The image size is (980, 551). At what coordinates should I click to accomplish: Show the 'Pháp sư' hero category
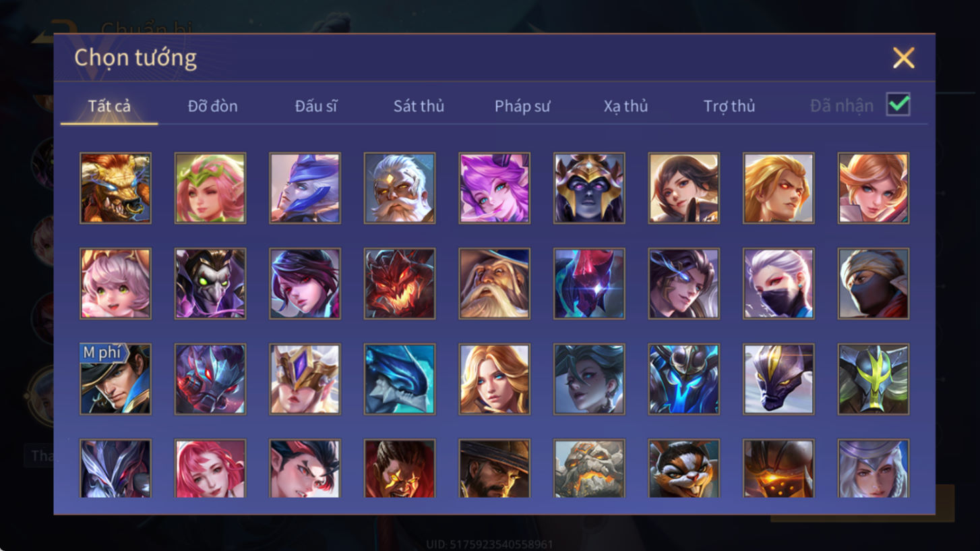(x=522, y=106)
